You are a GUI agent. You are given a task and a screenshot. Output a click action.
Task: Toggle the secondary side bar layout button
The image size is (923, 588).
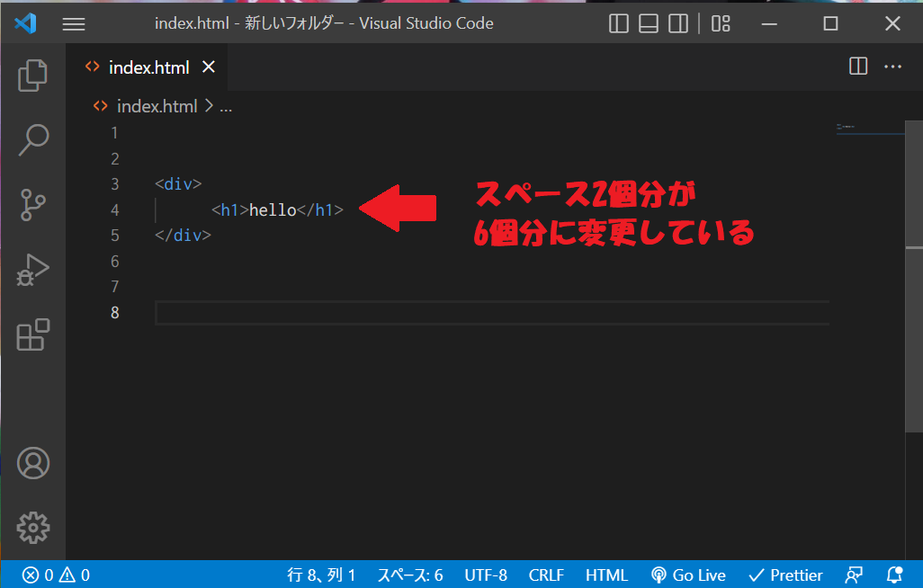[678, 23]
